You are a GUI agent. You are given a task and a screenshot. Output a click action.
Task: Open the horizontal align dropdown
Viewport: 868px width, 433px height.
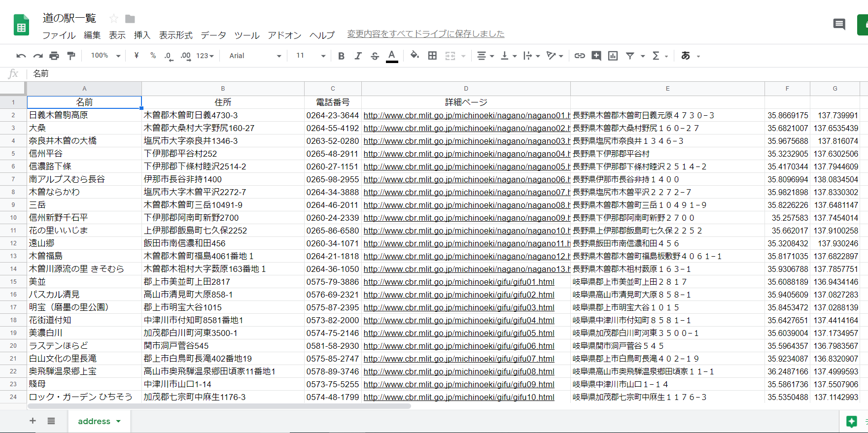point(485,56)
